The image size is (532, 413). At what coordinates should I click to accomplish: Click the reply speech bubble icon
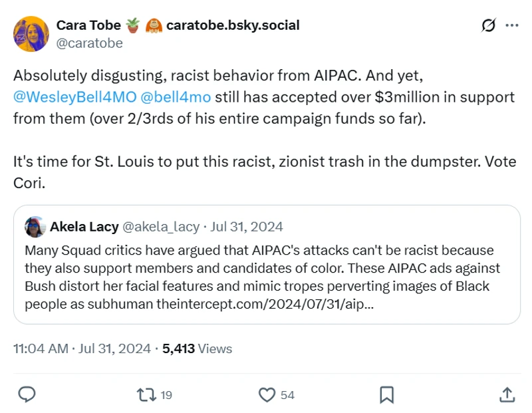coord(27,394)
